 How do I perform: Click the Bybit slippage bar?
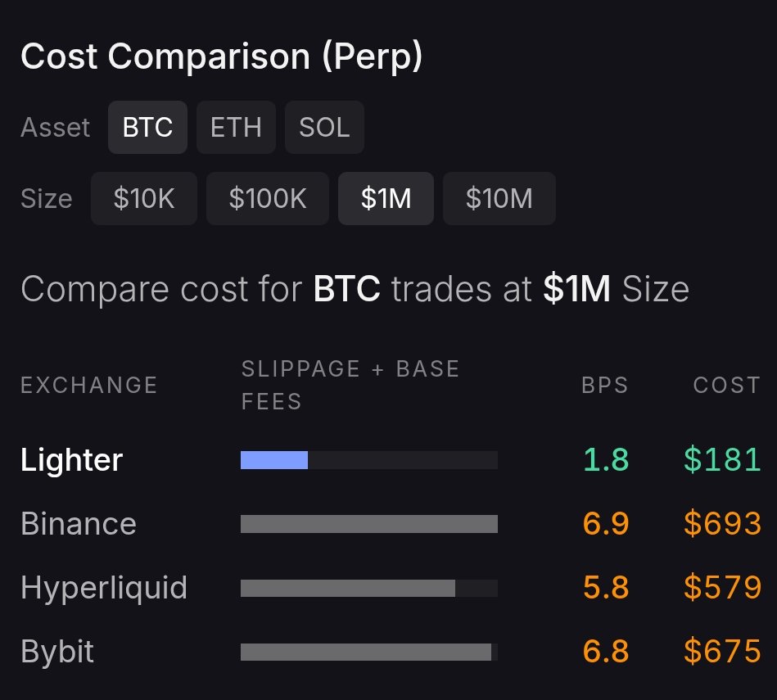pyautogui.click(x=365, y=652)
